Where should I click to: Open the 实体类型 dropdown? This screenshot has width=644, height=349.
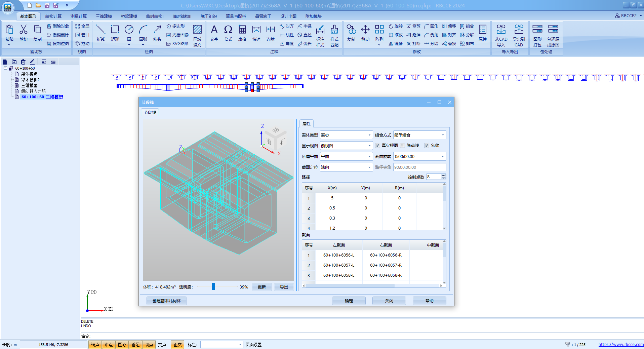[369, 135]
